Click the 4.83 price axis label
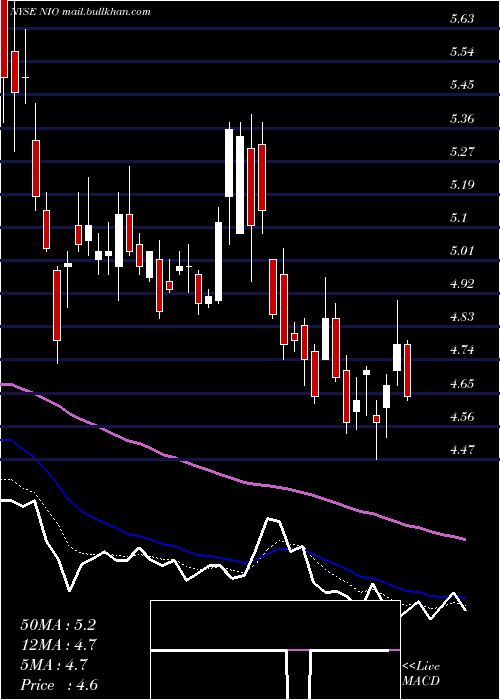Screen dimensions: 500x700 [x=462, y=317]
